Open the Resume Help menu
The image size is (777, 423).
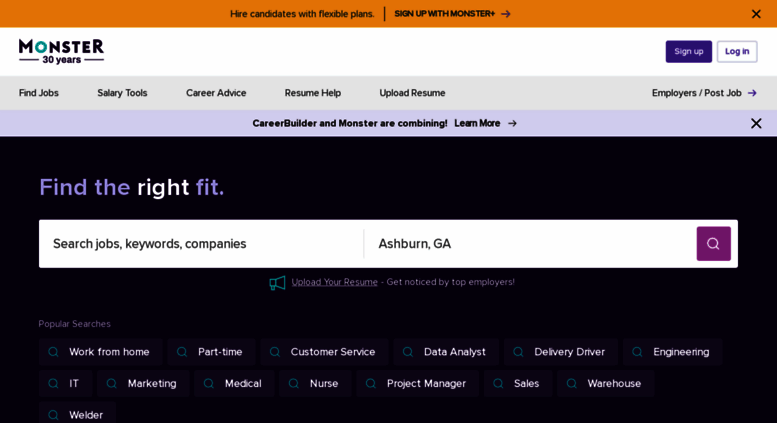click(313, 93)
